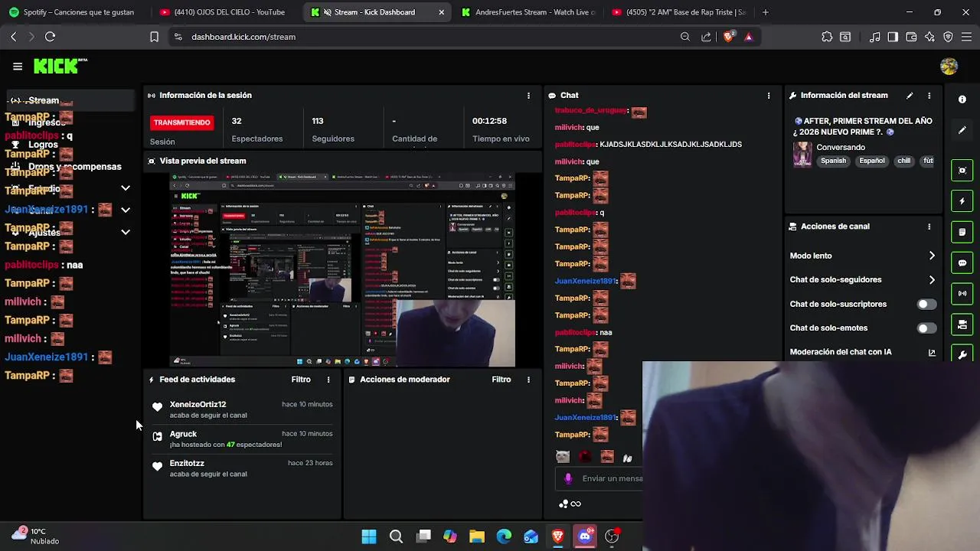Reload the page
Screen dimensions: 980x551
pyautogui.click(x=50, y=37)
